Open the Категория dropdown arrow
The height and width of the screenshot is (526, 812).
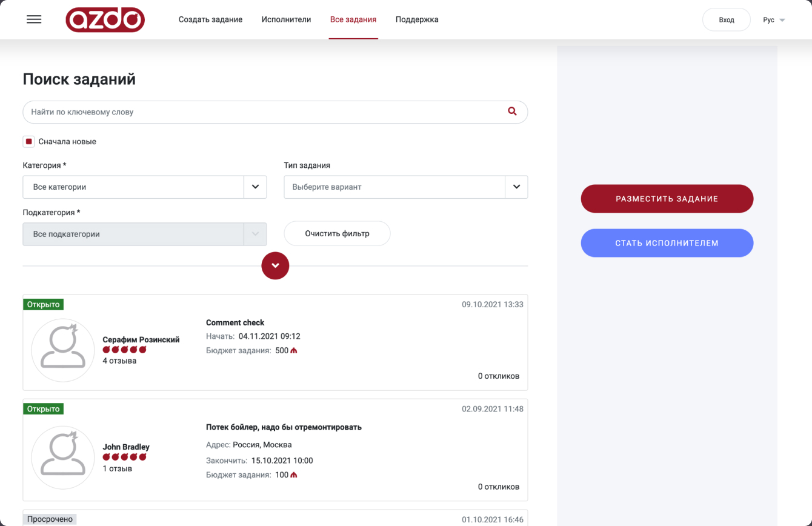255,187
